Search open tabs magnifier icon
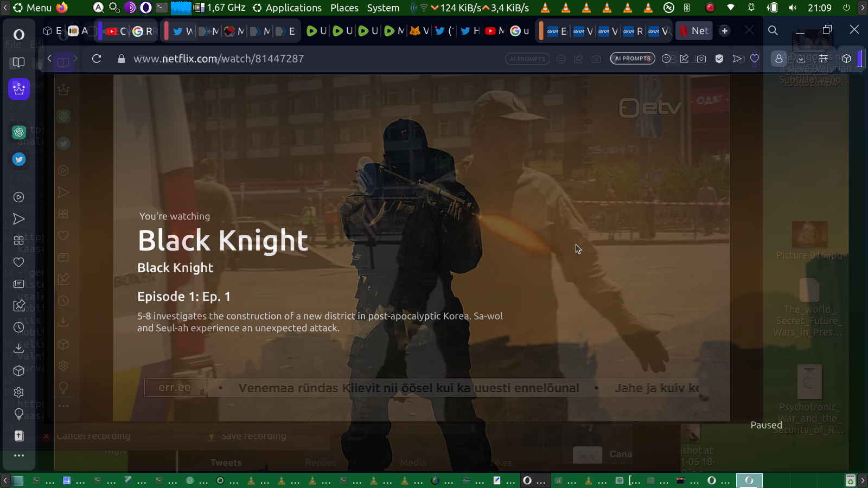Viewport: 868px width, 488px height. point(773,31)
